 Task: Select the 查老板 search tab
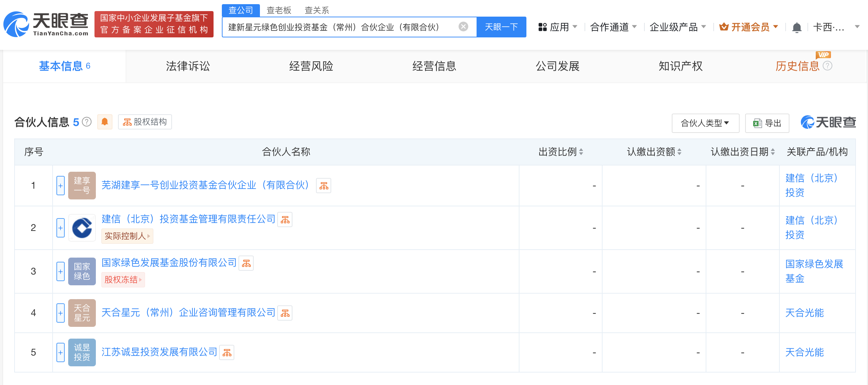coord(279,10)
